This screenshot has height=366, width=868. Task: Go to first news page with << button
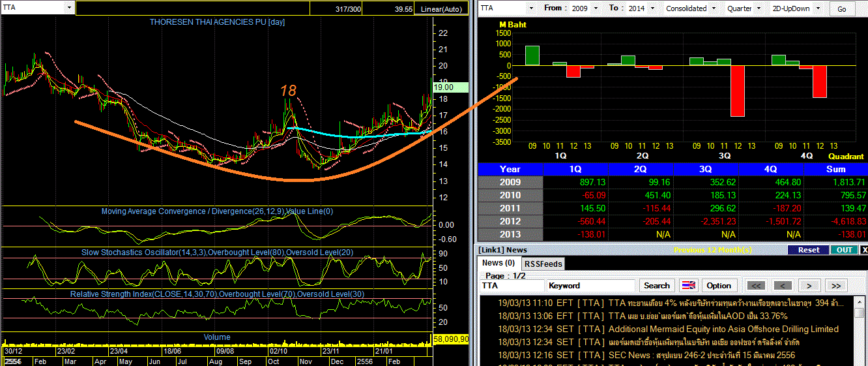tap(756, 286)
